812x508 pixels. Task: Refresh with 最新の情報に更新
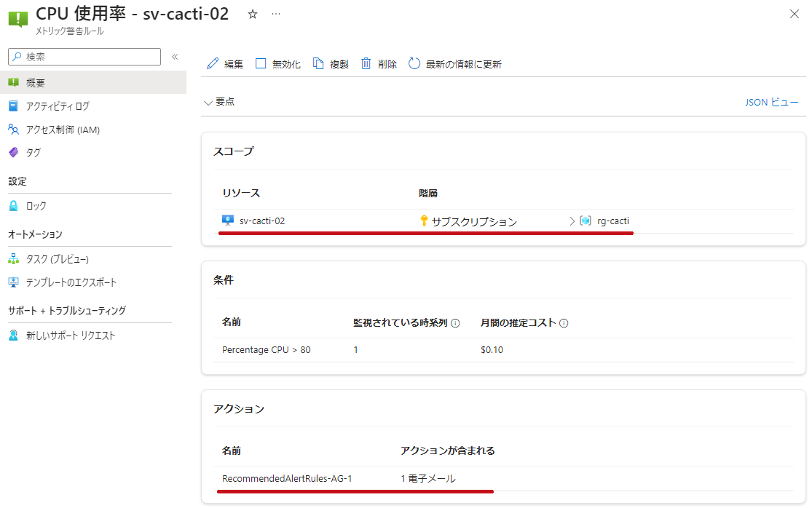click(x=463, y=64)
